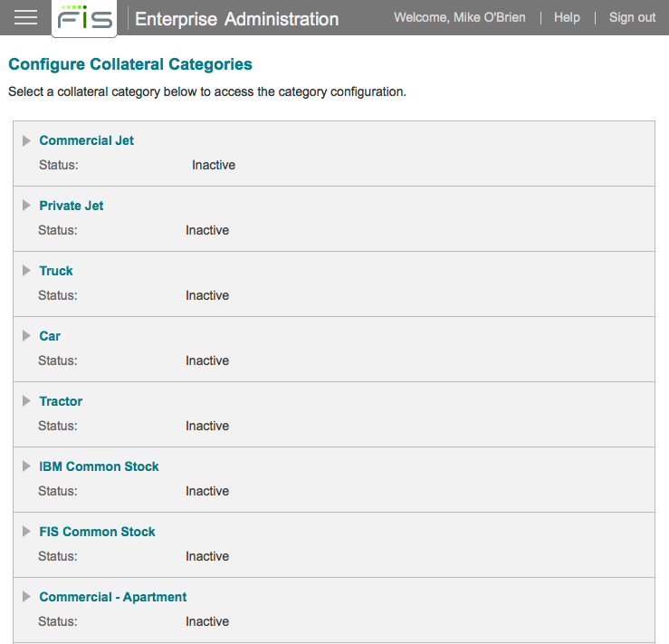Open the Commercial - Apartment link
The image size is (669, 644).
(113, 597)
